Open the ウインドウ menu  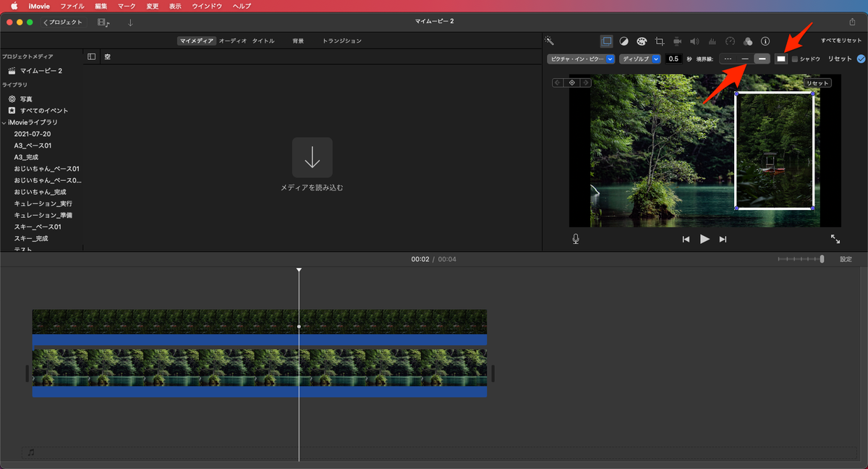click(x=207, y=6)
